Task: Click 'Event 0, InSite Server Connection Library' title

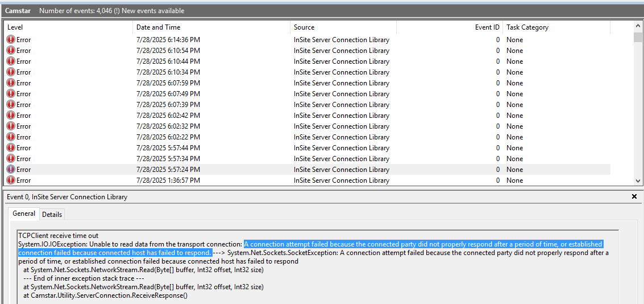Action: 67,197
